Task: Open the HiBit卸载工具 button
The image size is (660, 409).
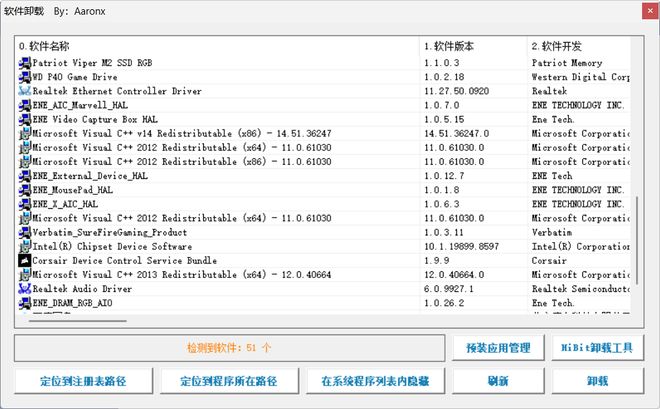Action: click(x=597, y=348)
